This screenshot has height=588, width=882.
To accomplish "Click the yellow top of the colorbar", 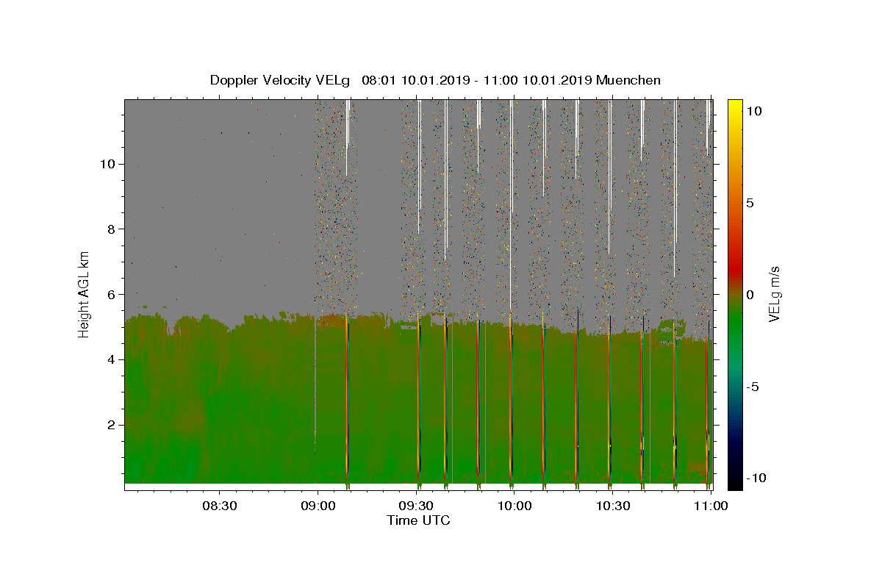I will 735,107.
